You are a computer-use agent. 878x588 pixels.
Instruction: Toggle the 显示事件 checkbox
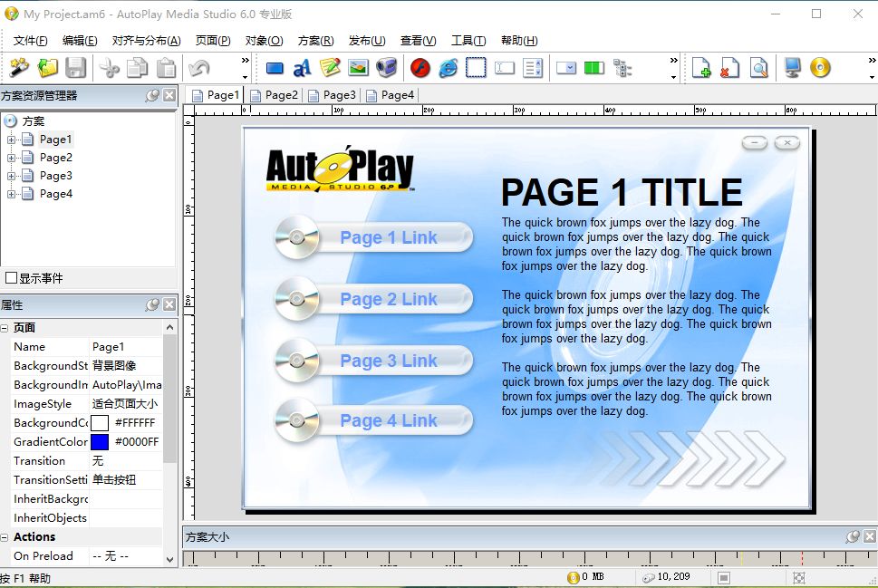pyautogui.click(x=12, y=278)
